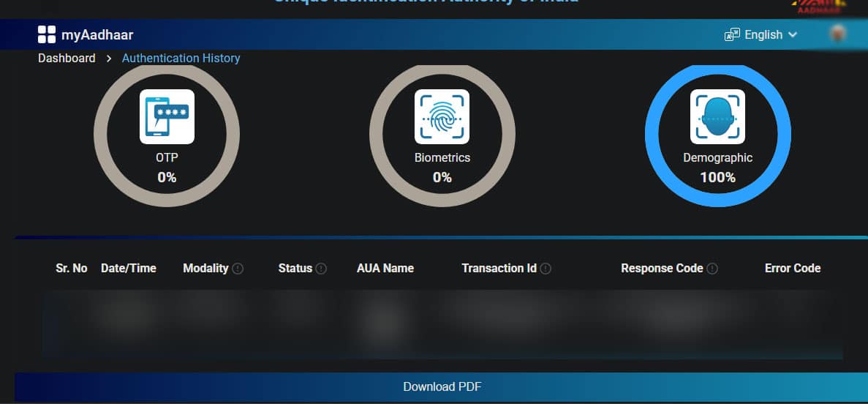Click the info icon beside Status
The height and width of the screenshot is (404, 868).
321,269
